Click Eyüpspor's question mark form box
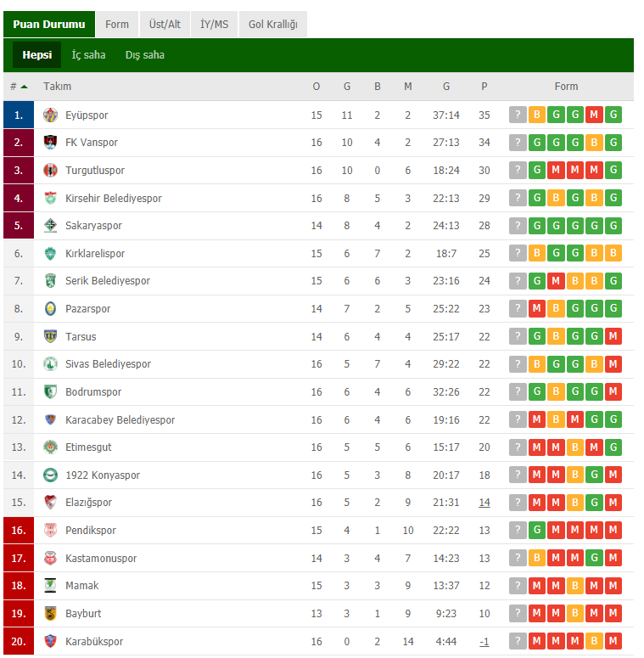The height and width of the screenshot is (658, 644). [518, 115]
